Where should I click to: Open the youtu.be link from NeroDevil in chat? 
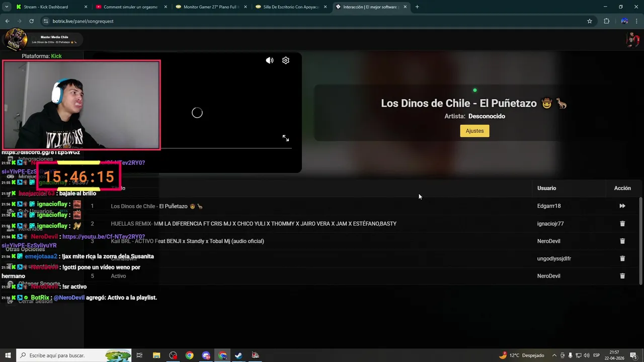[103, 237]
